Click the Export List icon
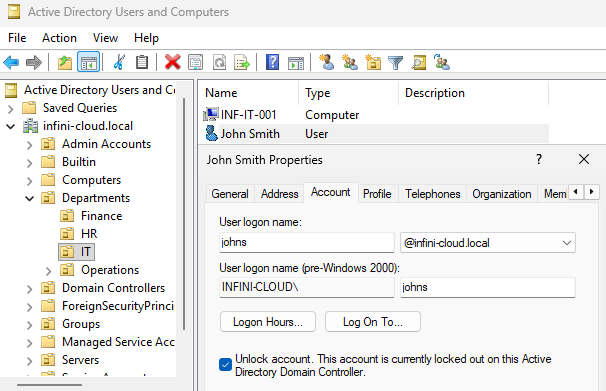This screenshot has height=391, width=606. tap(242, 62)
